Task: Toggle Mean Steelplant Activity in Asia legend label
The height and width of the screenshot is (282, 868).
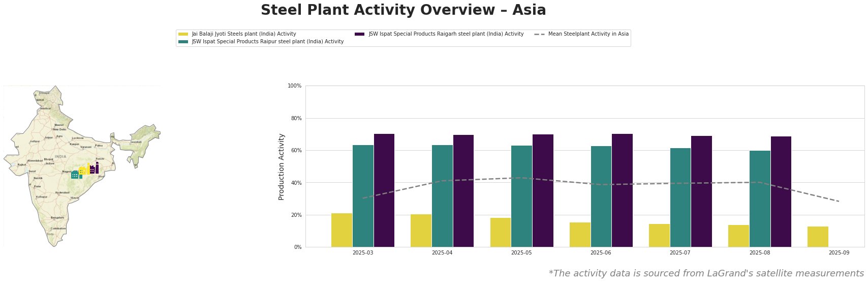Action: [x=588, y=34]
